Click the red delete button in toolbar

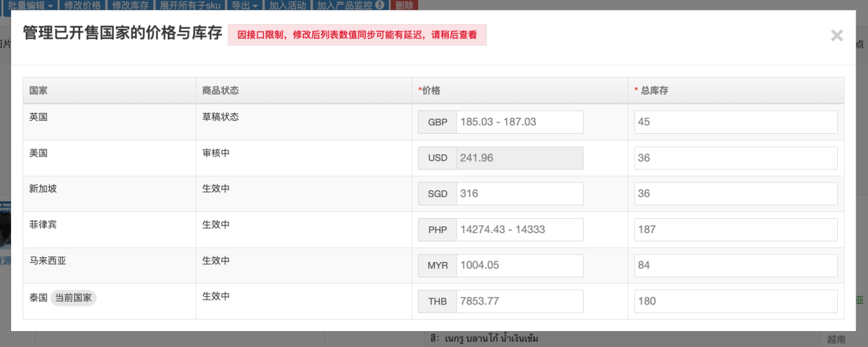404,5
